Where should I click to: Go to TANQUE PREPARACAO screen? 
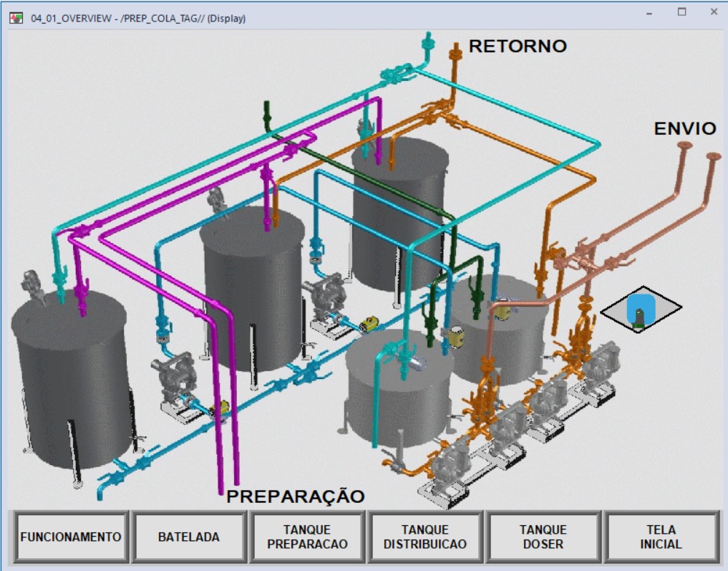307,537
